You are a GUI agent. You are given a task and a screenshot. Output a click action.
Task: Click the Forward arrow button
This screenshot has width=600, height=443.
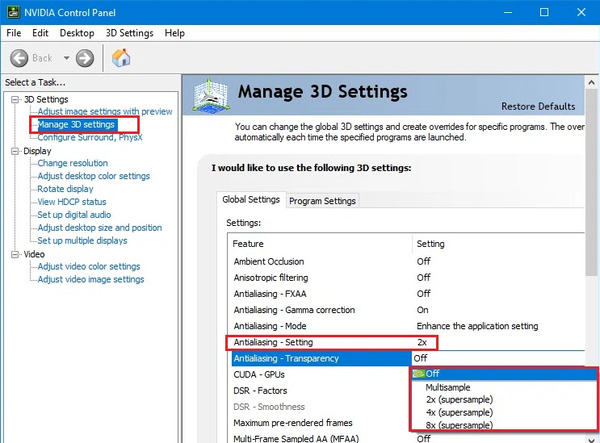[85, 58]
